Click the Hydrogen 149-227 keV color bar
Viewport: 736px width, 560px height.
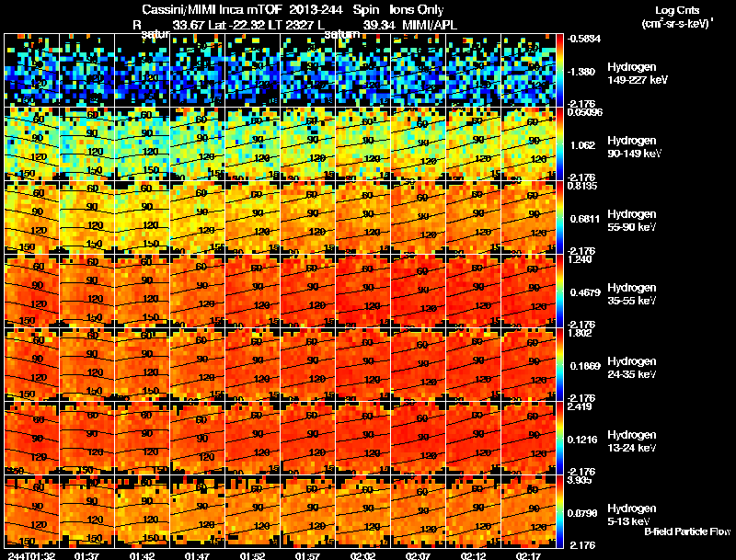point(559,71)
